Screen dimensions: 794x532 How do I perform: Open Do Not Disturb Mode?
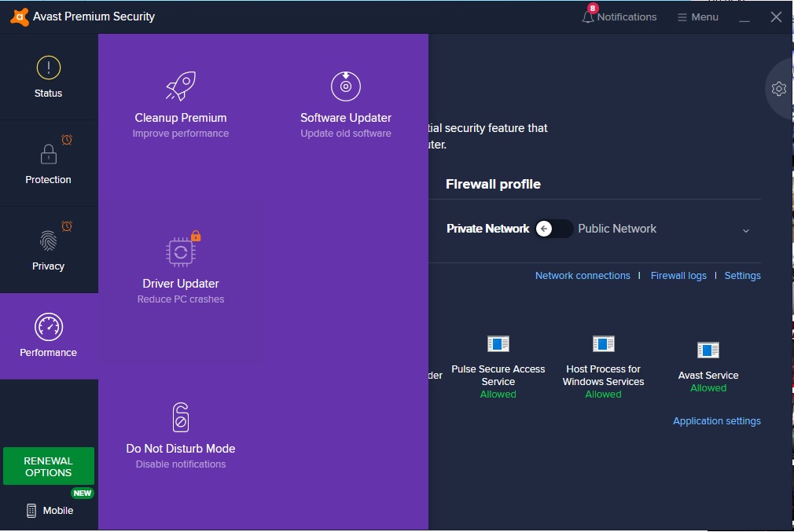click(181, 432)
